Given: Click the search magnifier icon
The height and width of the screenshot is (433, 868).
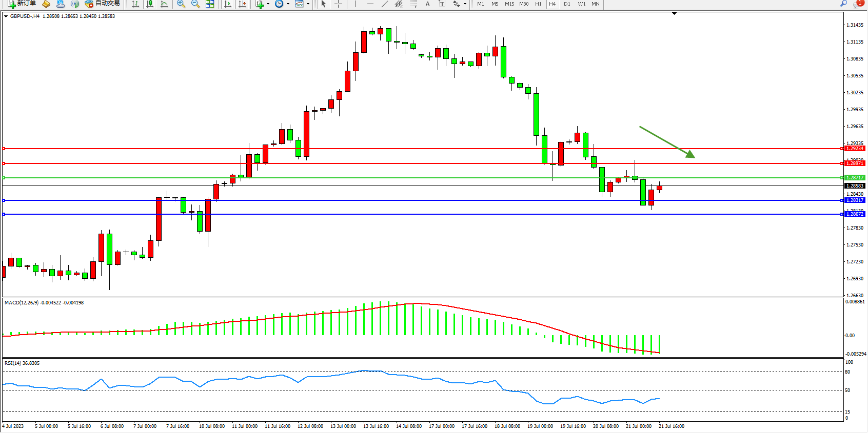Looking at the screenshot, I should pyautogui.click(x=843, y=4).
